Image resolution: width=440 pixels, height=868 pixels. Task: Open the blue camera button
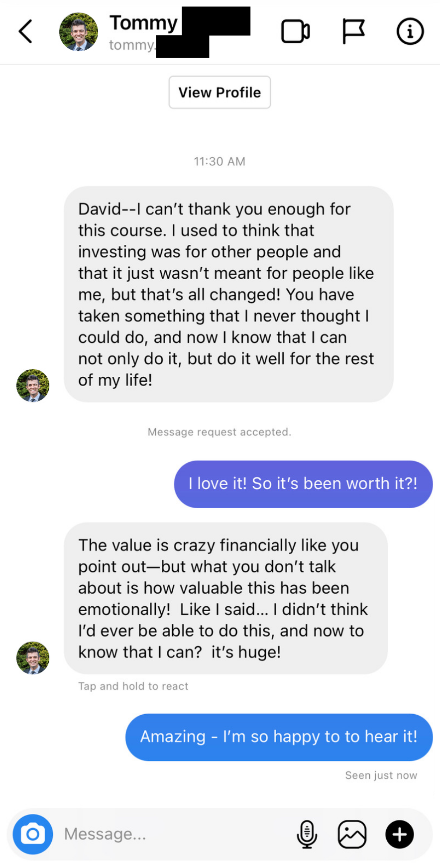pos(33,834)
